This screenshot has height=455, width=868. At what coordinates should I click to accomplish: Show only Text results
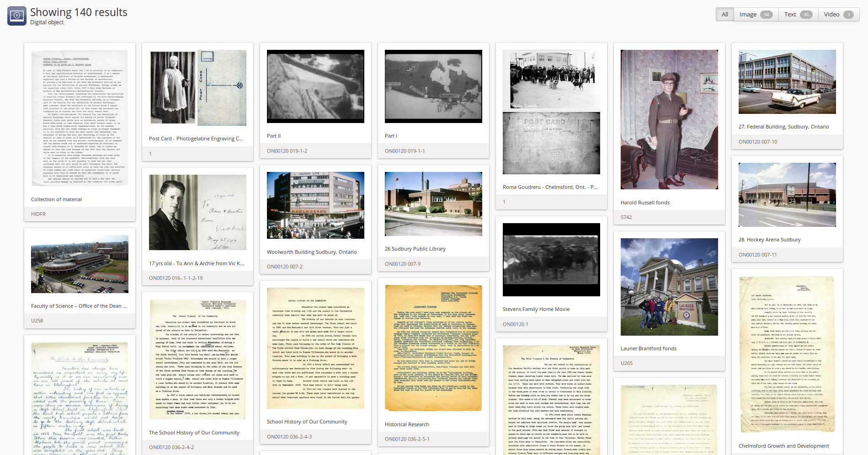798,15
